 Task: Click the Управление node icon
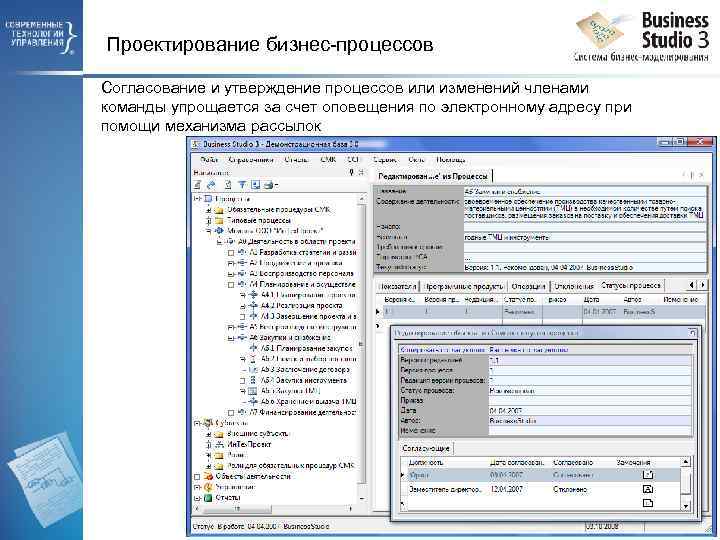pos(208,487)
